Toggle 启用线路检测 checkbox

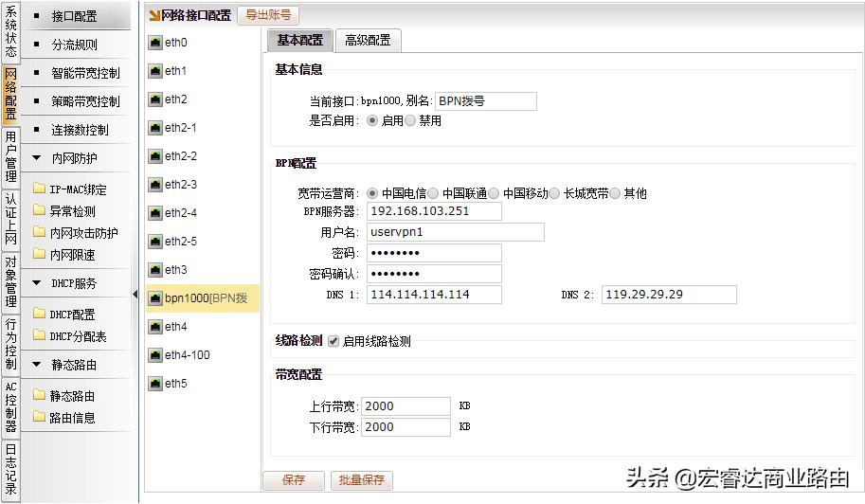point(333,341)
